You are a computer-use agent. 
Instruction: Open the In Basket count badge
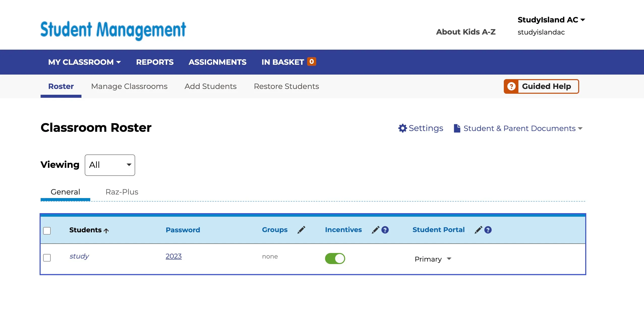[312, 61]
